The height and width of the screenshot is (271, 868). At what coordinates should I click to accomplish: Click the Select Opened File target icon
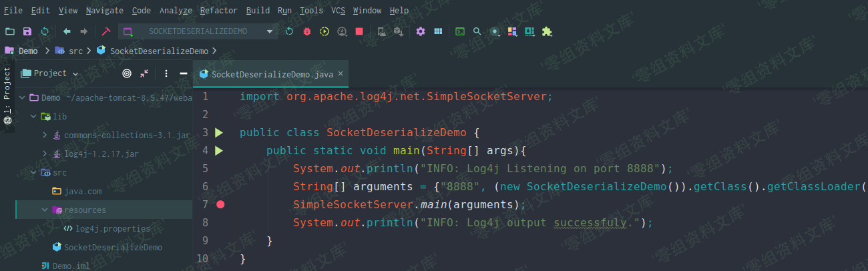127,73
